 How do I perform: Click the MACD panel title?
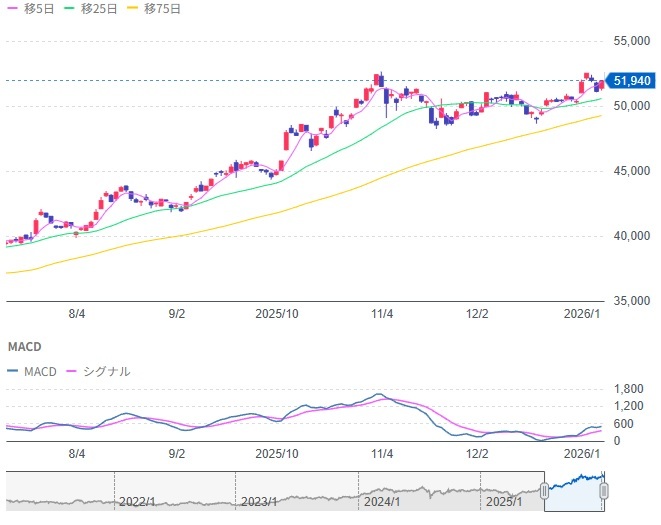tap(23, 347)
